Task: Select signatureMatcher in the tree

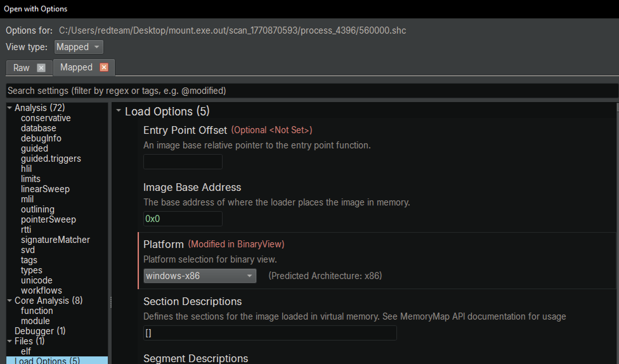Action: [55, 240]
